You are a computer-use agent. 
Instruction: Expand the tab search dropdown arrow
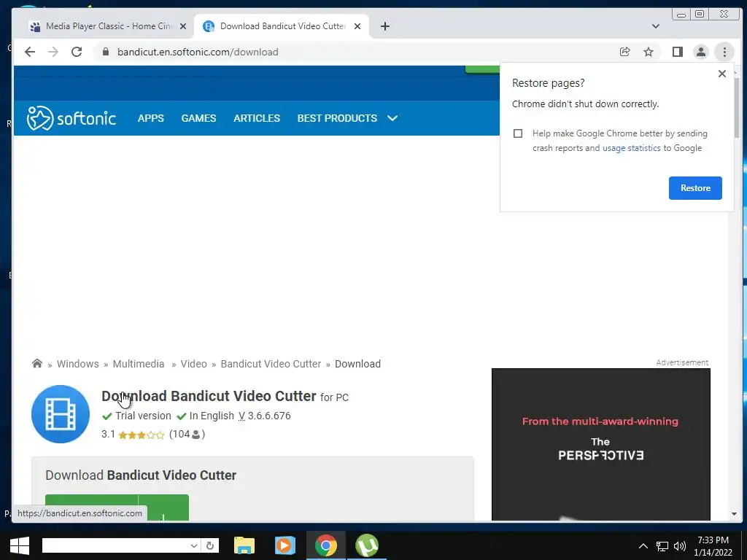pyautogui.click(x=656, y=26)
